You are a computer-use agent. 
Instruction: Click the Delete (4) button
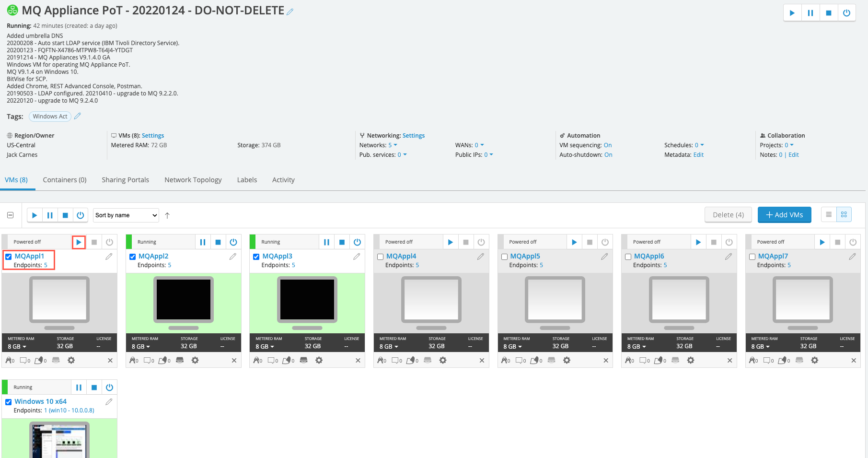click(x=728, y=215)
